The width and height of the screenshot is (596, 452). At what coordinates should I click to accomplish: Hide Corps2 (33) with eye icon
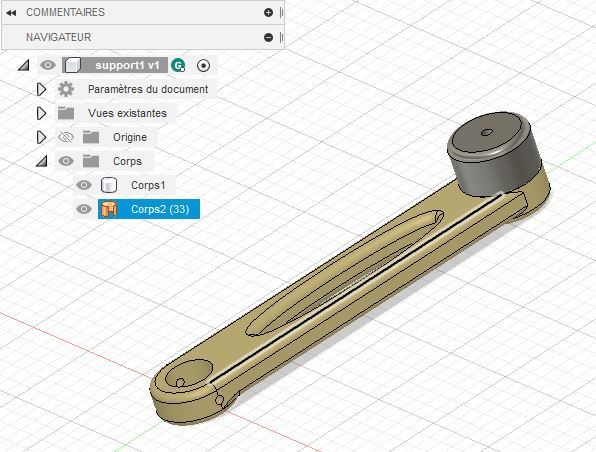pyautogui.click(x=84, y=209)
